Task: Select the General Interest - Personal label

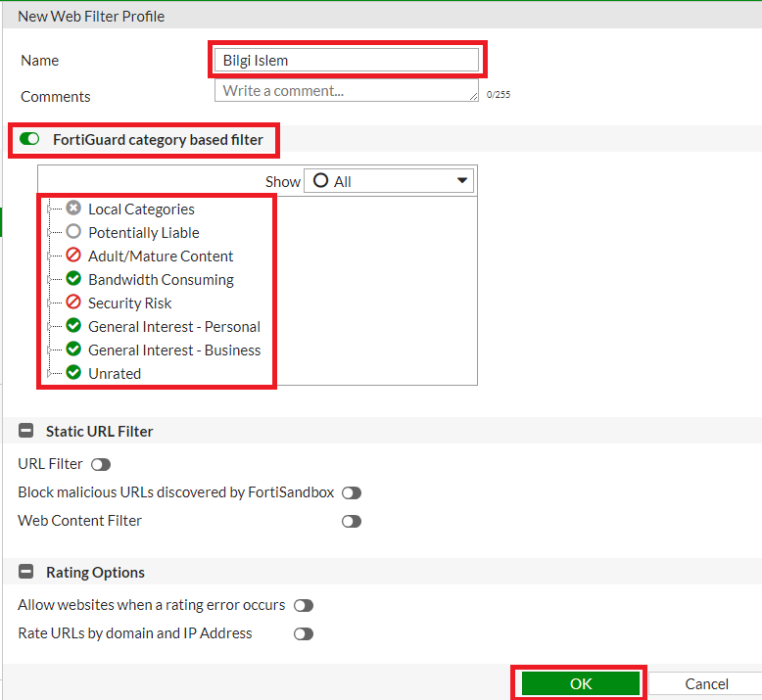Action: click(174, 326)
